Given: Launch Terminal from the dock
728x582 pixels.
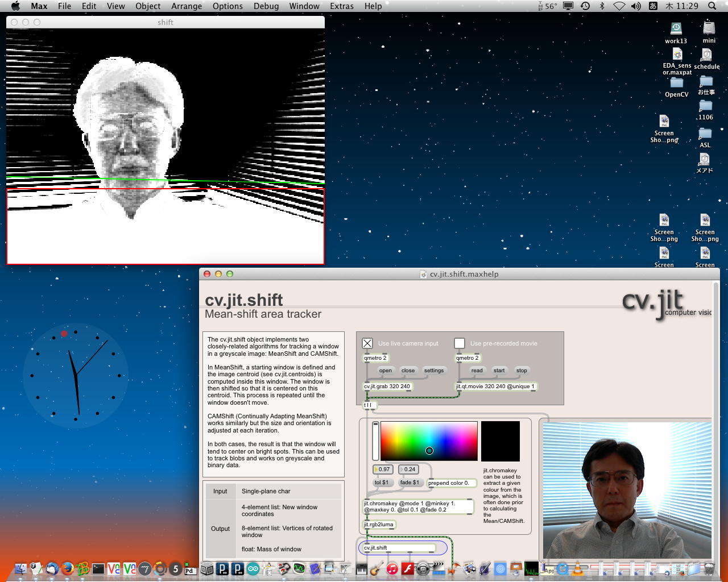Looking at the screenshot, I should pyautogui.click(x=98, y=568).
